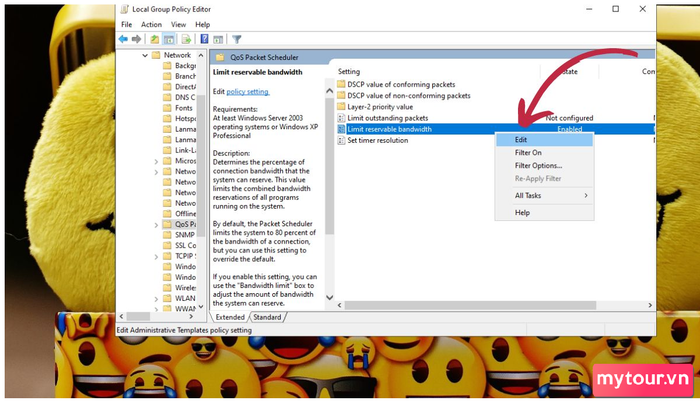Screen dimensions: 700x405
Task: Select DSCP value of non-conforming packets row
Action: [x=408, y=96]
